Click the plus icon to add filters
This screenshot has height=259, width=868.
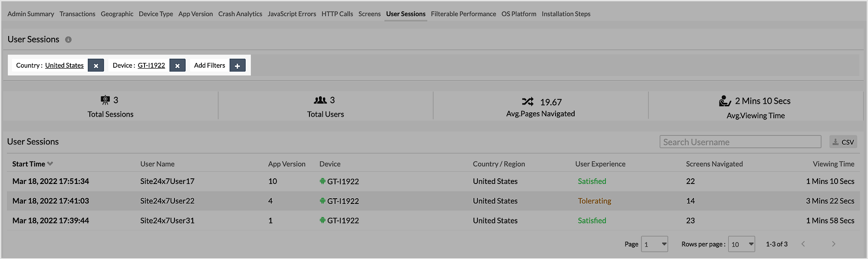click(237, 66)
